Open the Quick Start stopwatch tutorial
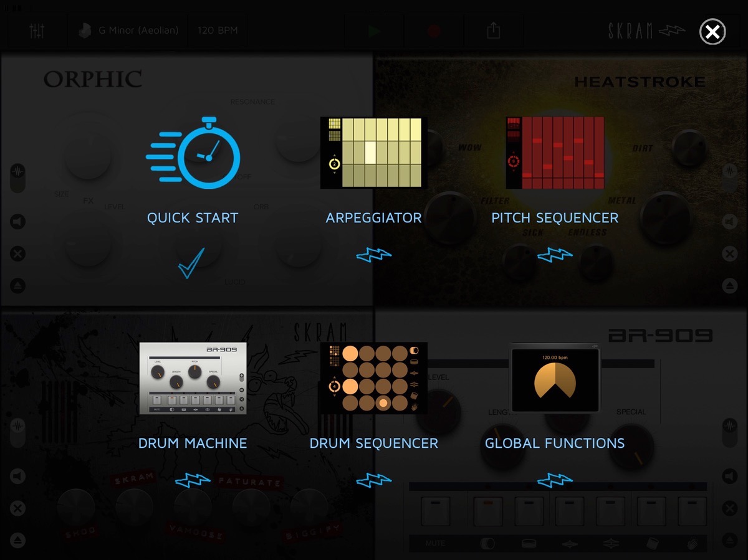 pyautogui.click(x=193, y=153)
